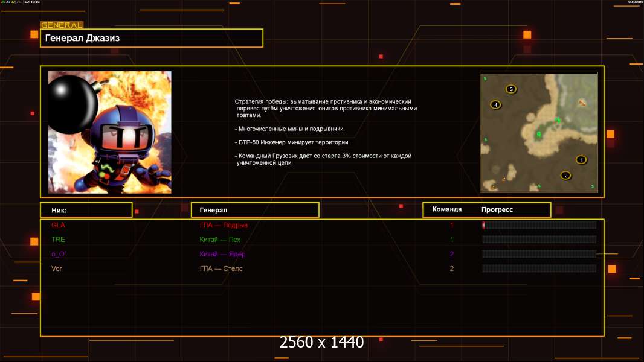Select player TRE nickname
The image size is (644, 362).
point(59,240)
